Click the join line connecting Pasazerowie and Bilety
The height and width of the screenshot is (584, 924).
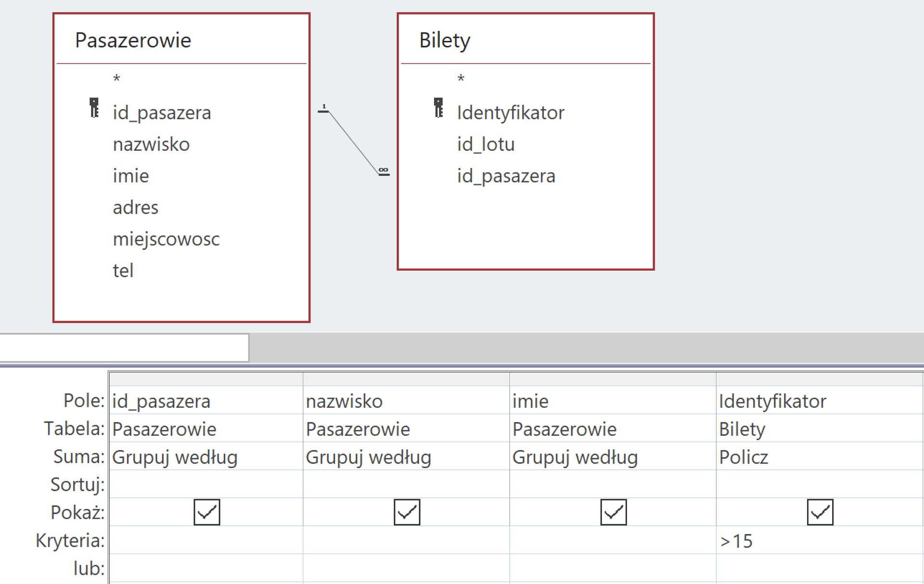[354, 140]
